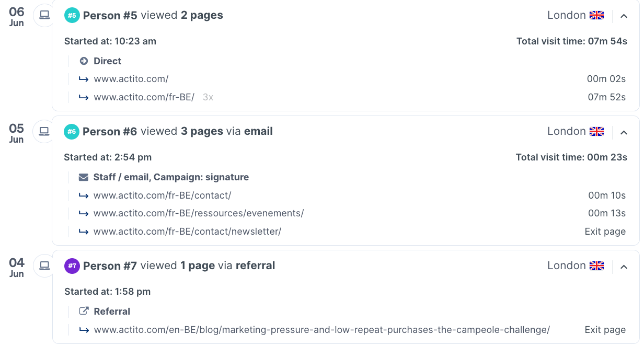Click the Referral external-link icon

[84, 311]
